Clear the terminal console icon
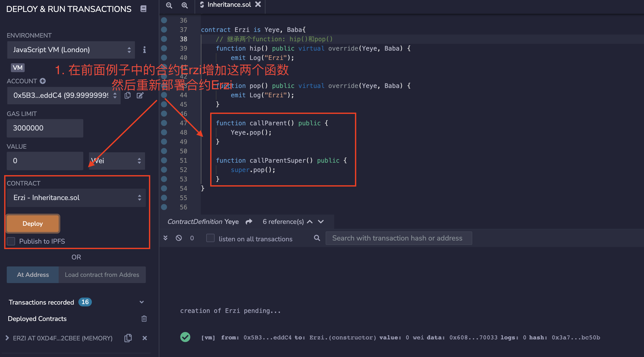Viewport: 644px width, 357px height. (179, 238)
